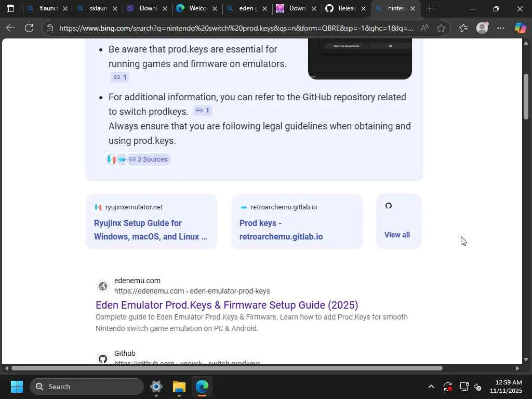The image size is (532, 399).
Task: Click the taskbar Search box
Action: tap(87, 387)
